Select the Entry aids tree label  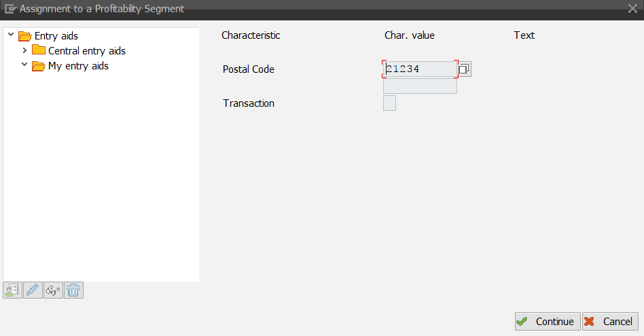click(x=56, y=35)
